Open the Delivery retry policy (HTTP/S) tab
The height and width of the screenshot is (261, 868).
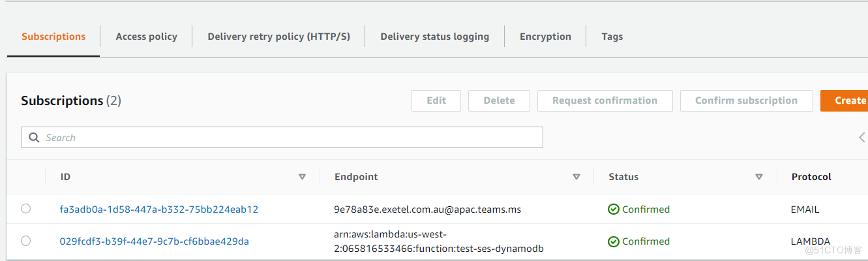click(278, 37)
